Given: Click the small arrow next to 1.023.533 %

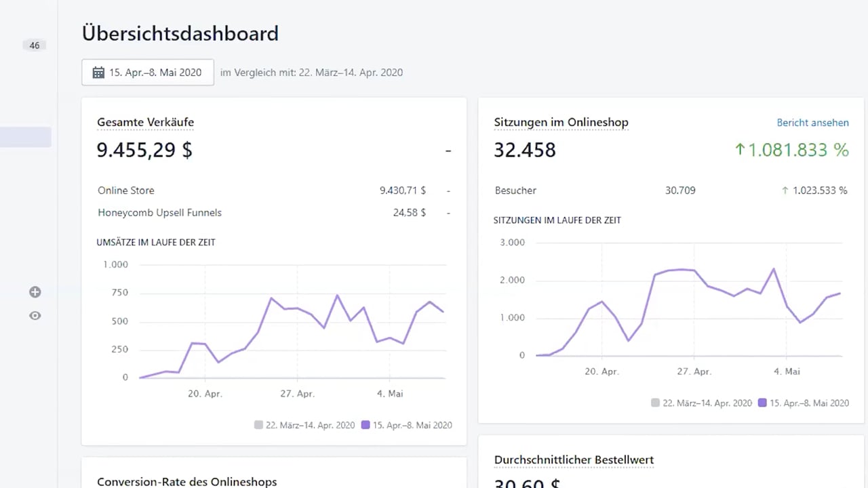Looking at the screenshot, I should pos(785,190).
